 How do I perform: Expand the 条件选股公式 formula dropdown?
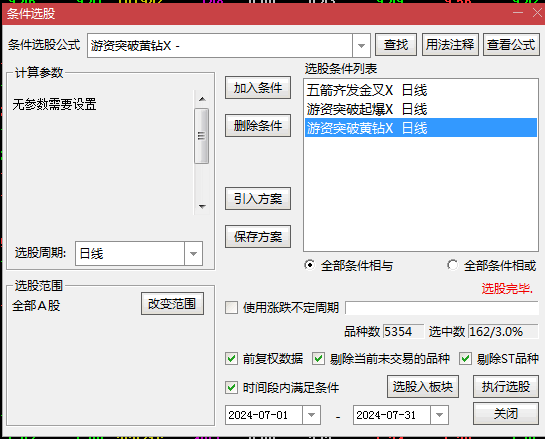[x=361, y=46]
